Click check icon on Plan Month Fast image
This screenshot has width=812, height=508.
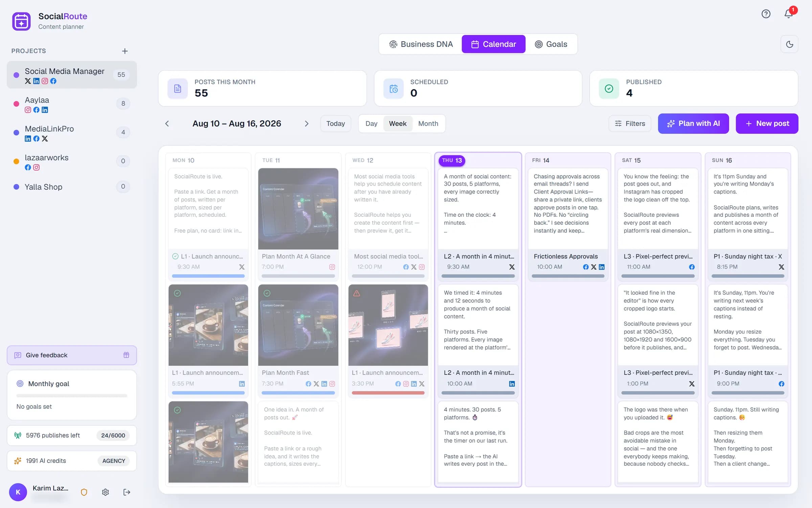coord(267,293)
